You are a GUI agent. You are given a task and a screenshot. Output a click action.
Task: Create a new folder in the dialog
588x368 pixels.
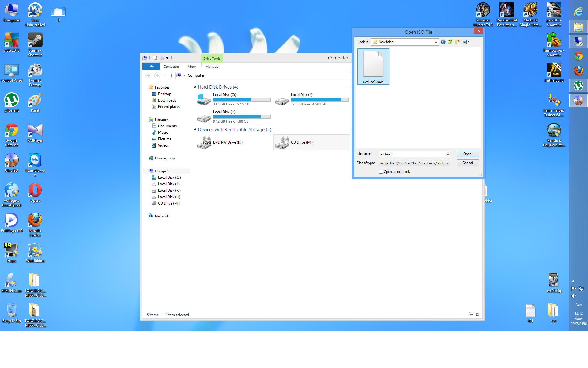click(x=457, y=42)
